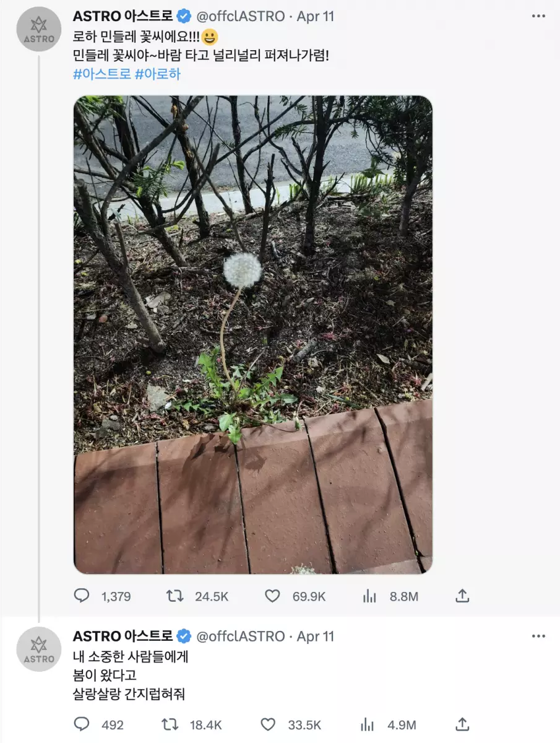Screen dimensions: 560x743
Task: Open ASTRO profile avatar on first tweet
Action: pyautogui.click(x=39, y=29)
